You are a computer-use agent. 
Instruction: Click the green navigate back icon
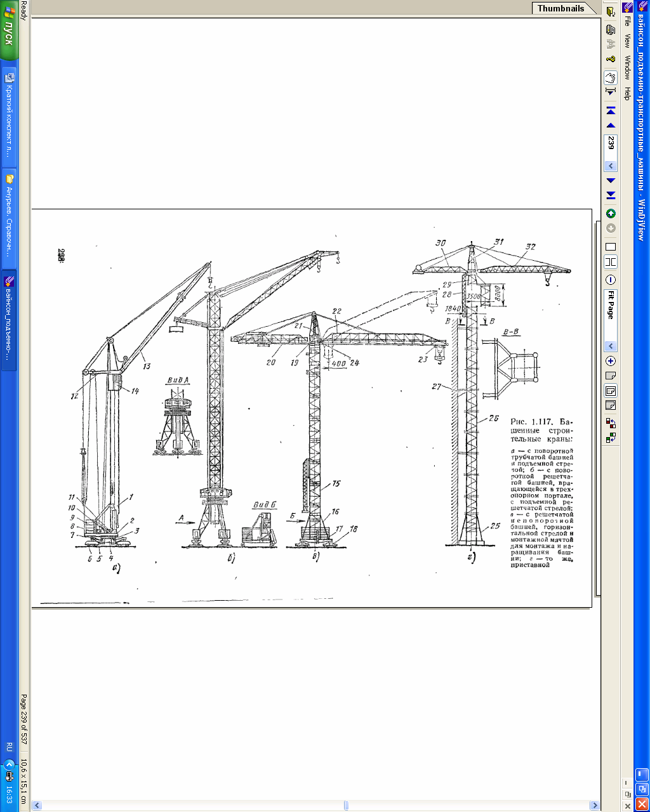[611, 214]
